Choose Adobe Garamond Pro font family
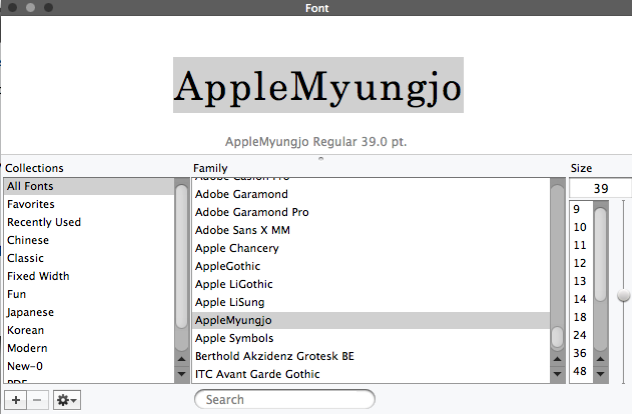The height and width of the screenshot is (414, 632). [371, 212]
